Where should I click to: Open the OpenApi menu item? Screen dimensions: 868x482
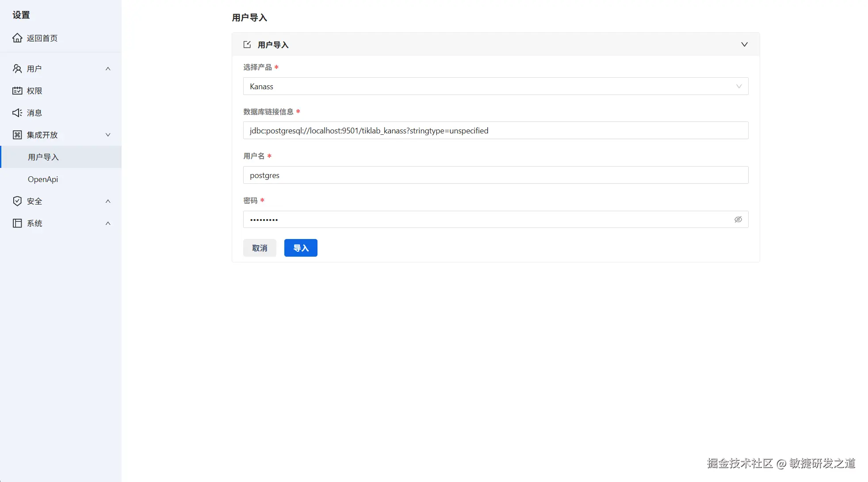(x=43, y=179)
